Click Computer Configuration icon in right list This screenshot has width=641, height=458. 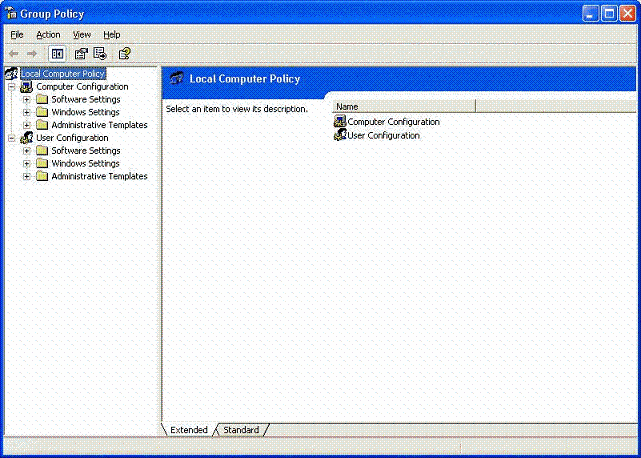click(340, 121)
